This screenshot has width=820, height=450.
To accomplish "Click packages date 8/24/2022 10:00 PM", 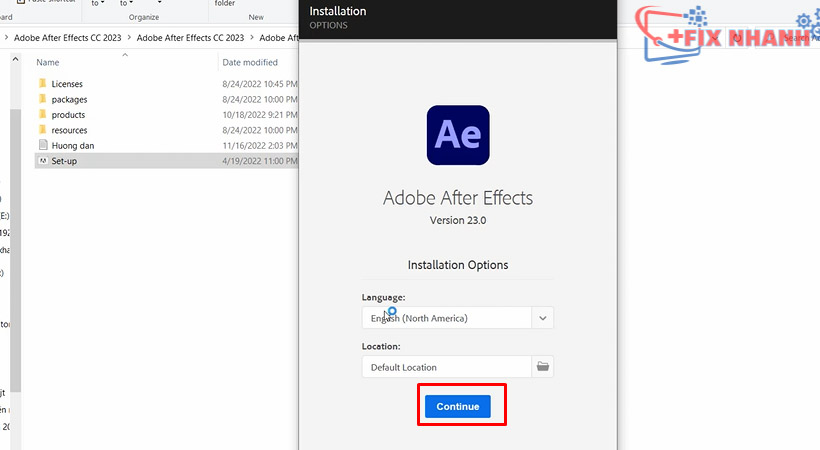I will [x=259, y=99].
